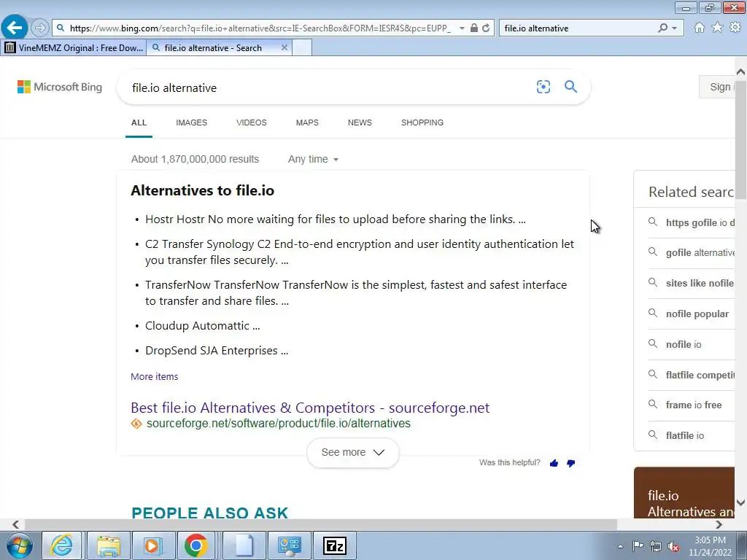This screenshot has height=560, width=747.
Task: Click the sourceforge.net green URL text
Action: coord(278,424)
